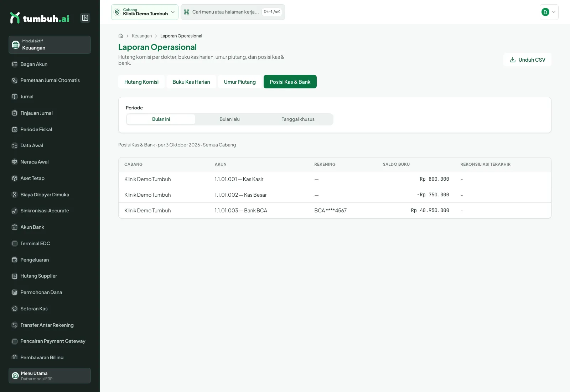Open Menu Utama module list
Screen dimensions: 570x392
point(50,376)
